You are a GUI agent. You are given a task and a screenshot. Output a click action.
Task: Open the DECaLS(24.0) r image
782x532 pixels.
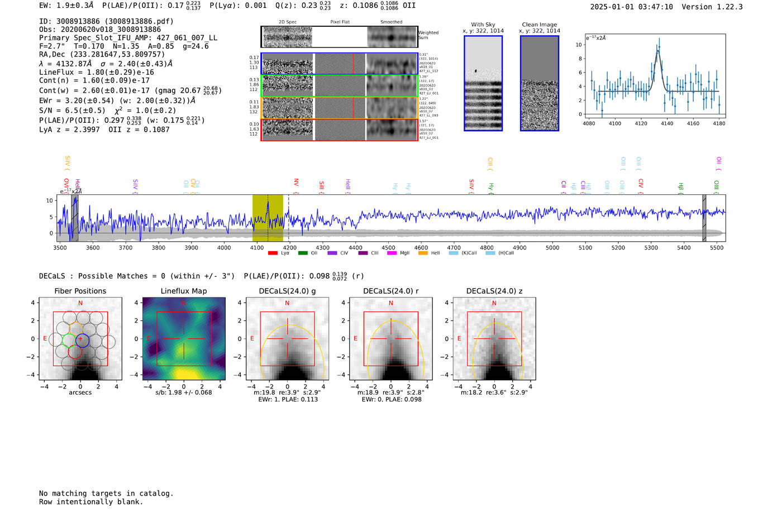click(x=390, y=339)
